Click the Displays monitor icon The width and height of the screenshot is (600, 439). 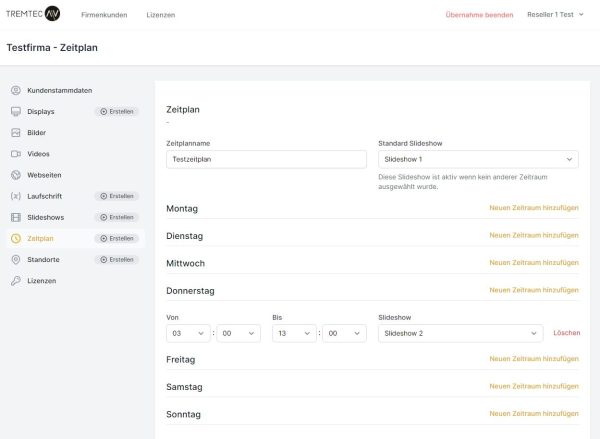(x=16, y=112)
